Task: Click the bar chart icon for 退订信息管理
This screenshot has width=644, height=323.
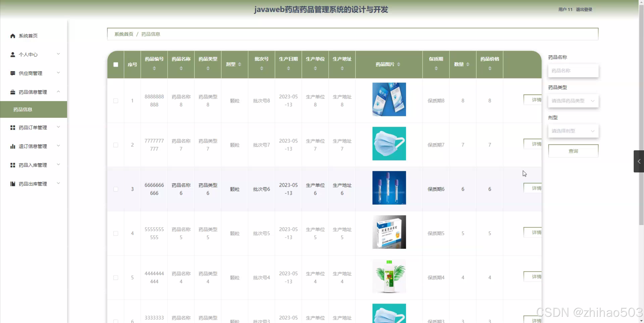Action: (x=13, y=146)
